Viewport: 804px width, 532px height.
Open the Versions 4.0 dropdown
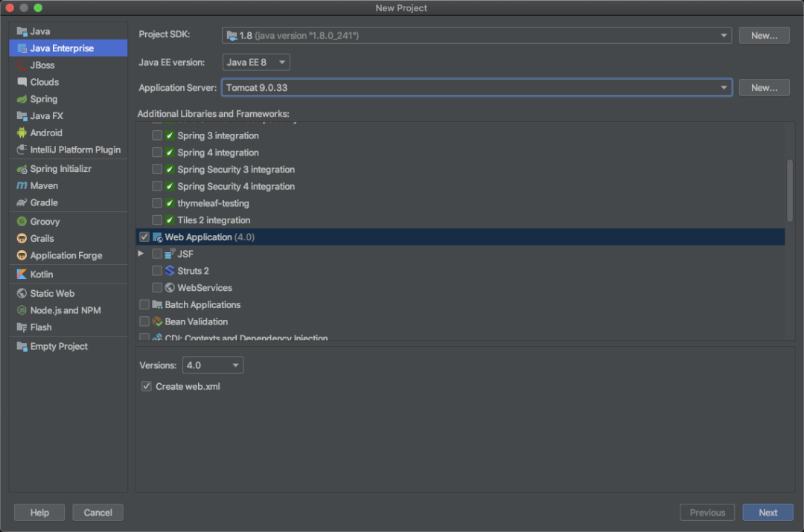tap(213, 365)
